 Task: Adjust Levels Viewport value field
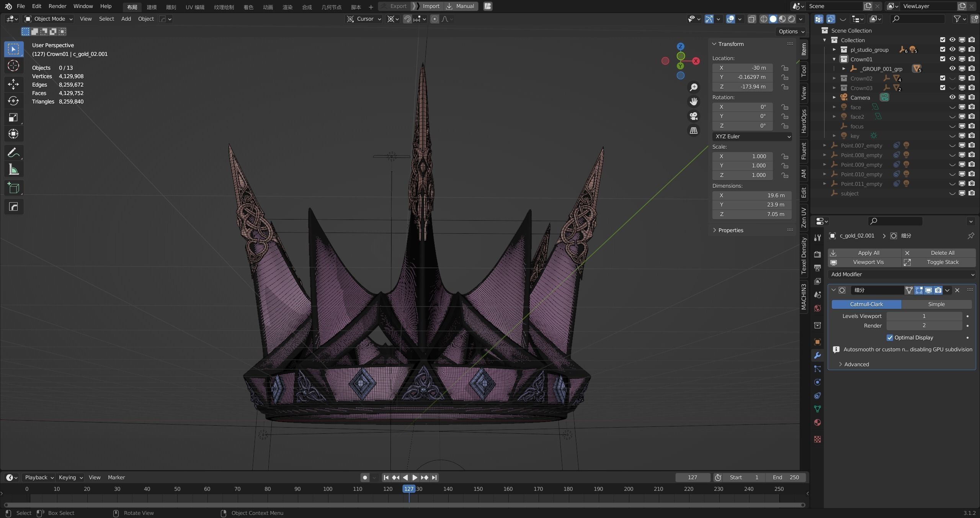point(924,316)
